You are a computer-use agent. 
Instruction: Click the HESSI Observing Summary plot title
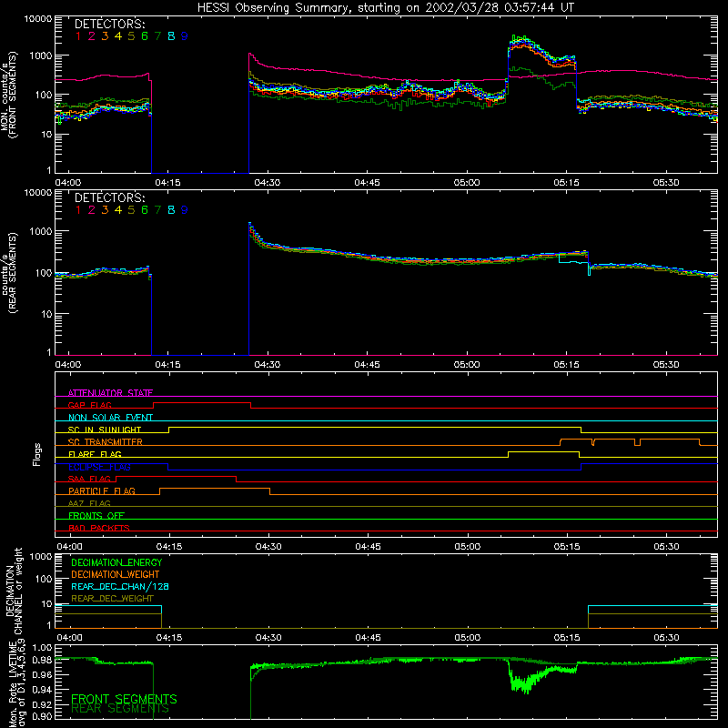point(386,8)
